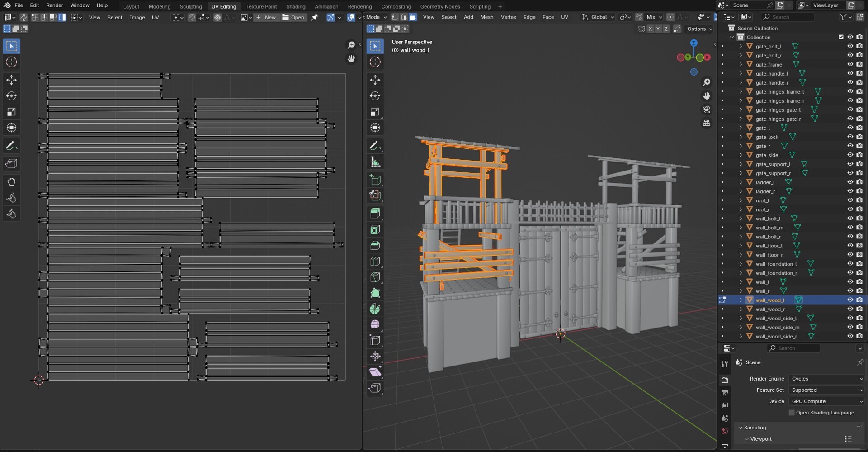Hide roof_l in viewport
This screenshot has height=452, width=868.
tap(850, 200)
